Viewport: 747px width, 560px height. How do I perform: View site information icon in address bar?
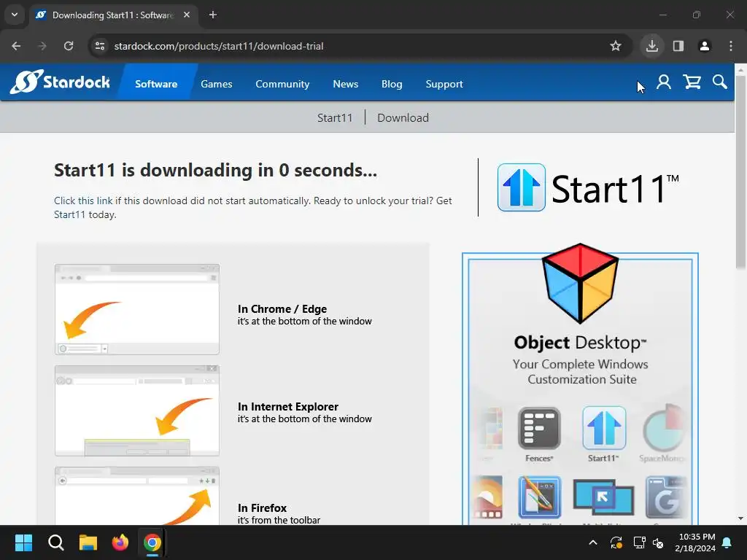coord(100,46)
